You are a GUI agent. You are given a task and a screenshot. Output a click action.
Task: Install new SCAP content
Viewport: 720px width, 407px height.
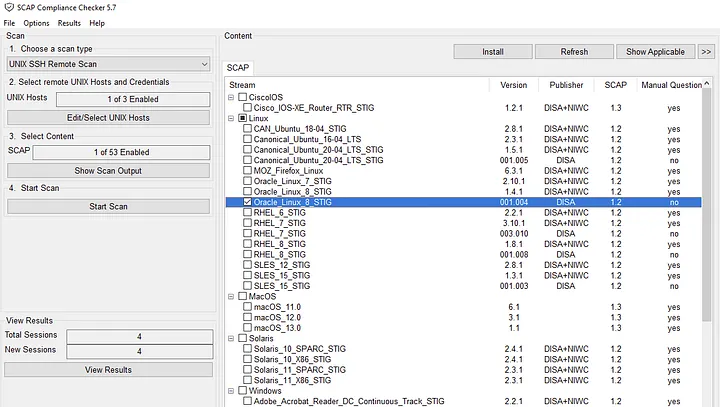tap(493, 52)
